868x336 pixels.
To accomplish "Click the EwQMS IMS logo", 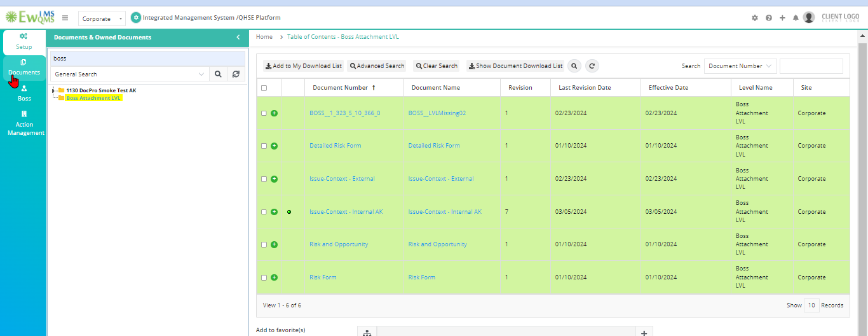I will click(x=30, y=17).
